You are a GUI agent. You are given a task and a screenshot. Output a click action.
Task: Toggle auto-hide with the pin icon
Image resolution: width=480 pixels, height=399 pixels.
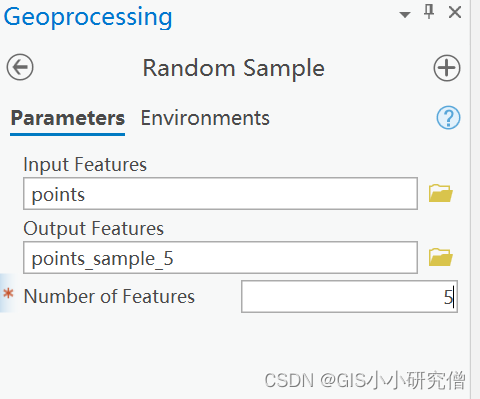(429, 12)
